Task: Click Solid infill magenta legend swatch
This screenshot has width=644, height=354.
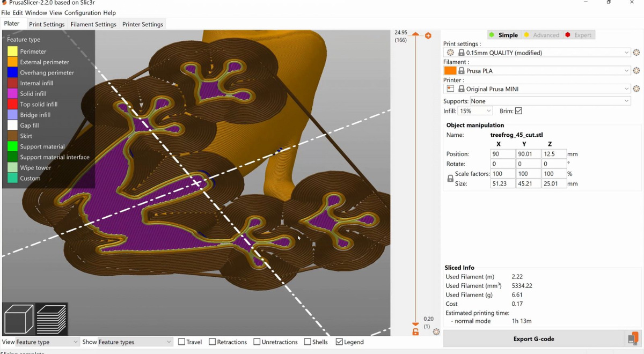Action: [12, 94]
